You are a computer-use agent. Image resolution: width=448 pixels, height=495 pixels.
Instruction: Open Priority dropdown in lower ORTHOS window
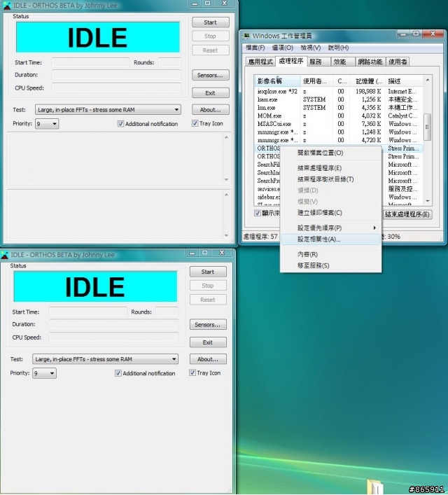coord(44,373)
